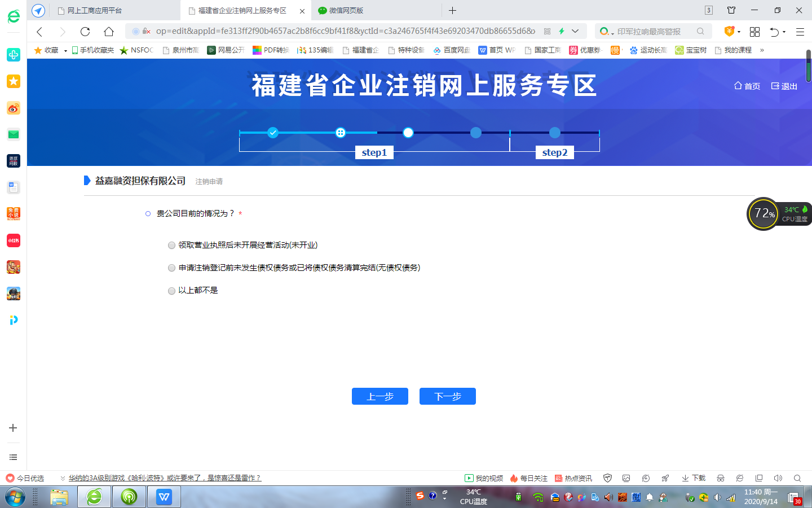Go to browser home page icon
The height and width of the screenshot is (508, 812).
click(x=109, y=32)
